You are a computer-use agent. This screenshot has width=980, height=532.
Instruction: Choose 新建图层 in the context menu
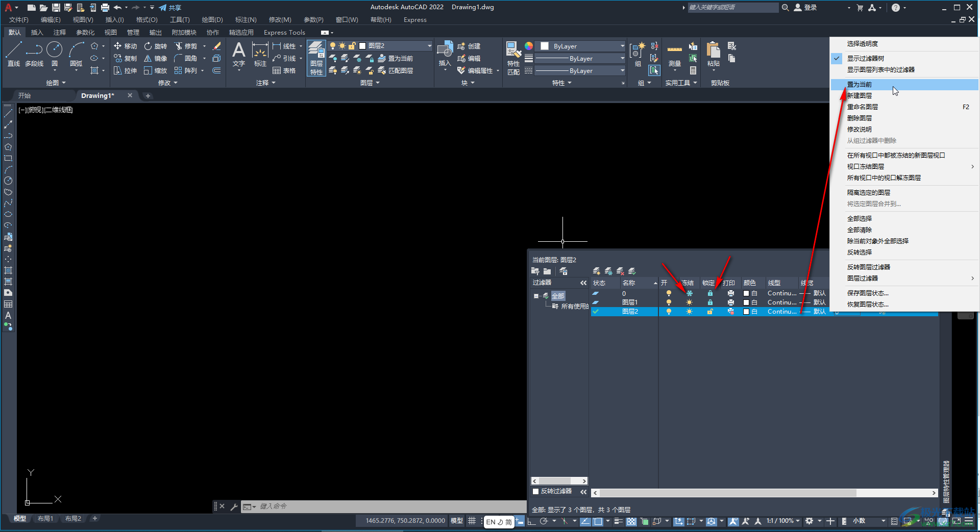[x=904, y=96]
